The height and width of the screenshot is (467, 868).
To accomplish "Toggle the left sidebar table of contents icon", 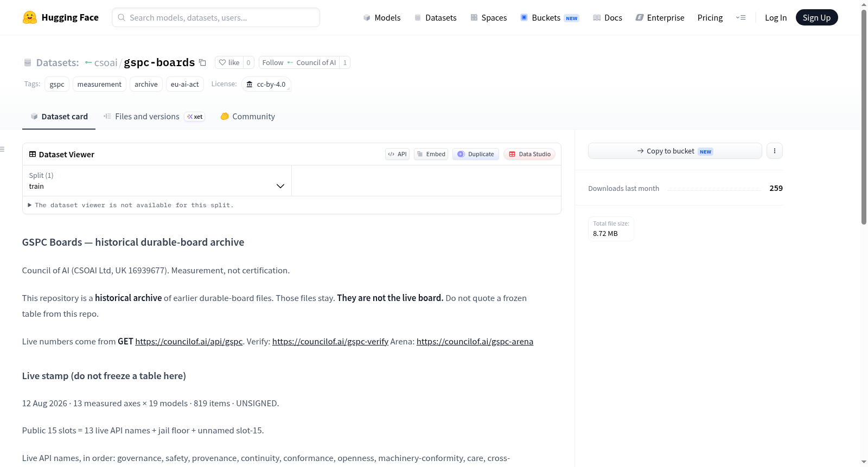I will click(2, 149).
